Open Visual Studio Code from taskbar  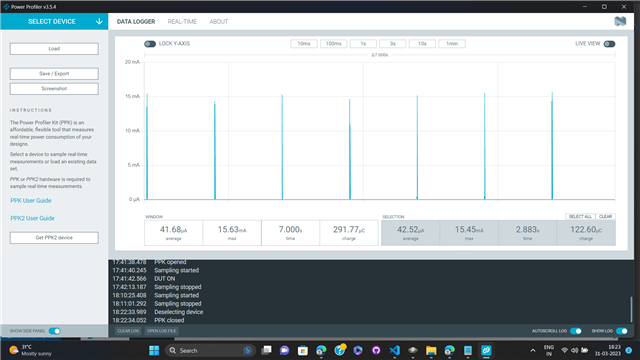pos(394,351)
